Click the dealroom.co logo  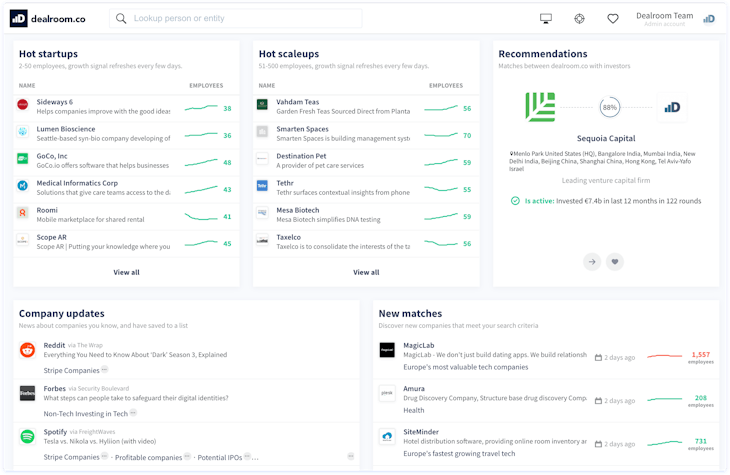click(x=47, y=19)
